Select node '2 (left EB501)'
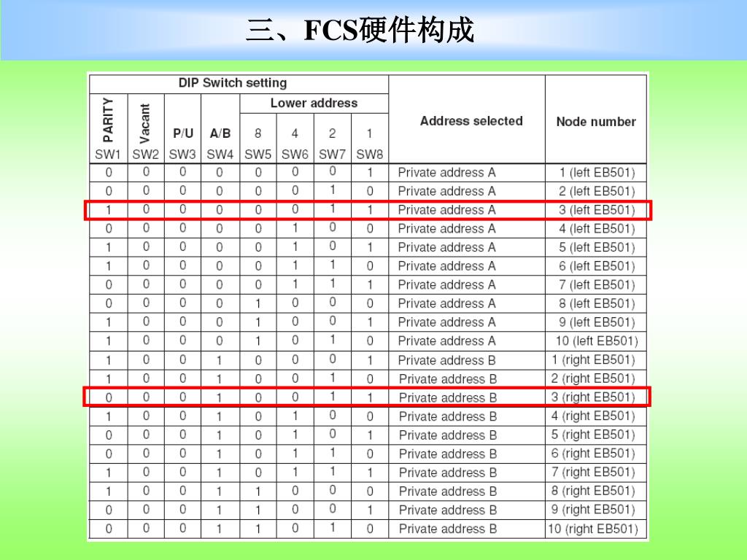747x560 pixels. [x=597, y=191]
